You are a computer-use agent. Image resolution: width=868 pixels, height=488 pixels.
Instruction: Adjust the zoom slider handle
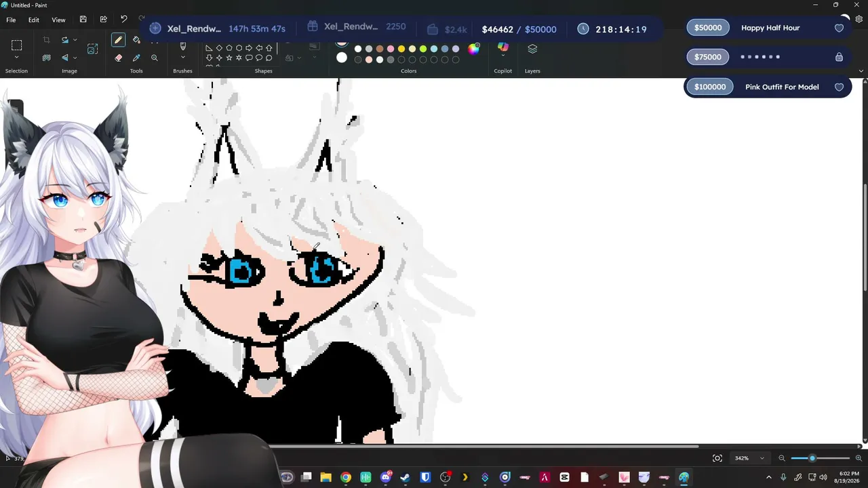pos(812,458)
